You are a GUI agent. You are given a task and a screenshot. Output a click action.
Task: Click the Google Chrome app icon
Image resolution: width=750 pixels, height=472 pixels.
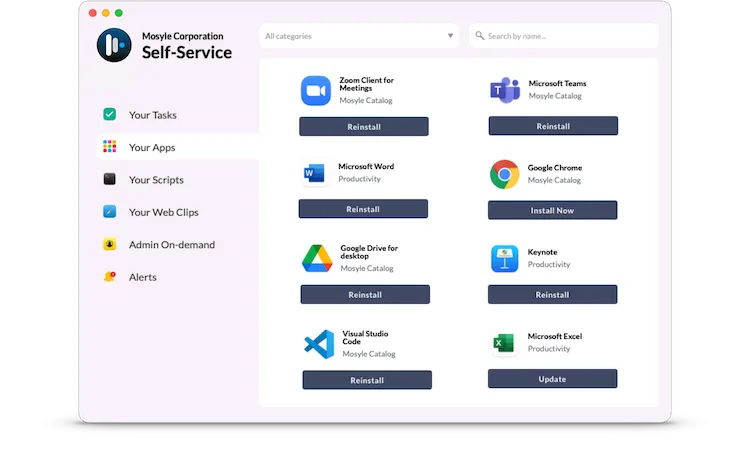click(x=505, y=175)
